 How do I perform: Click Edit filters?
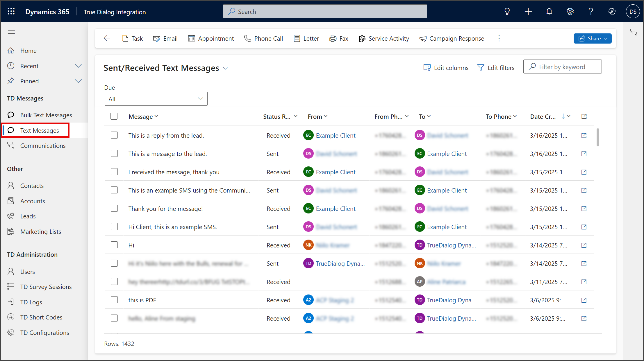pyautogui.click(x=496, y=68)
